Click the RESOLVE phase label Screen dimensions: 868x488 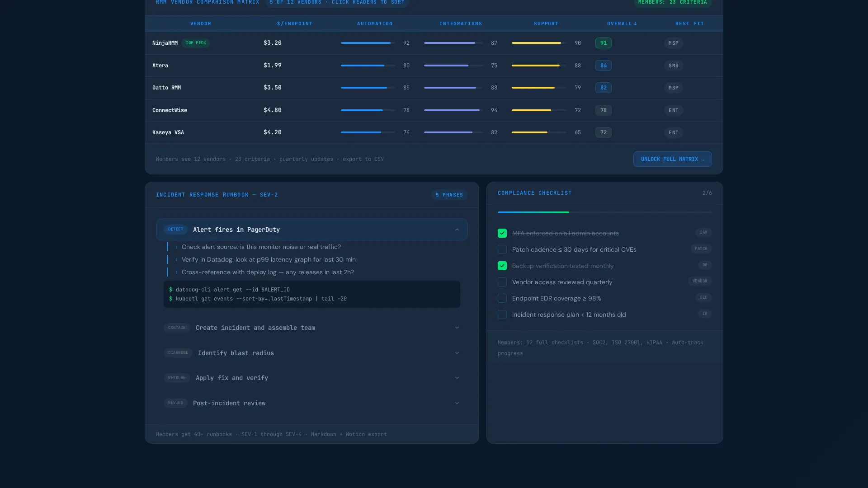(x=177, y=378)
